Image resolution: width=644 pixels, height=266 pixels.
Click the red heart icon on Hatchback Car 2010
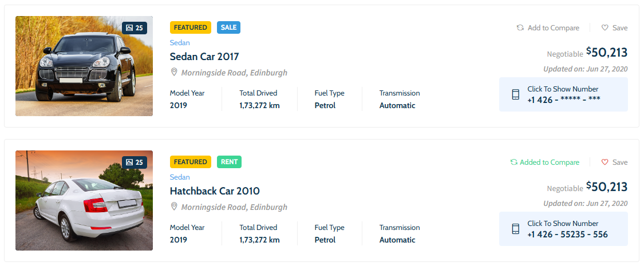coord(605,162)
